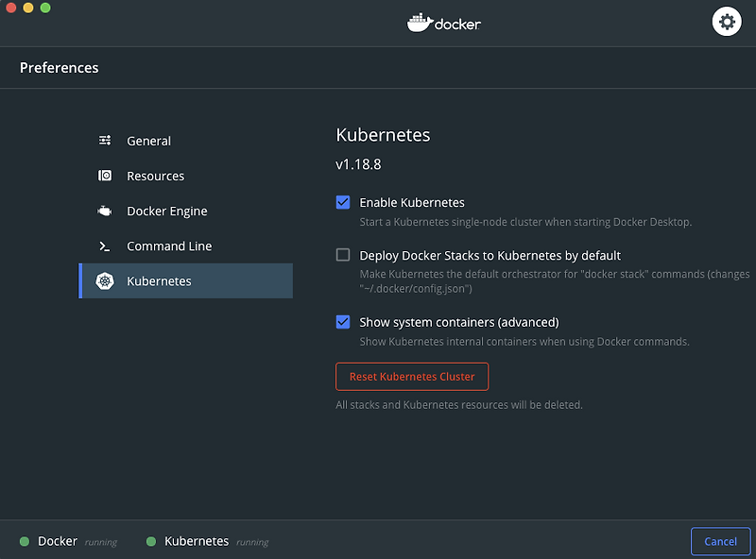Click the Docker whale logo
756x559 pixels.
click(444, 23)
